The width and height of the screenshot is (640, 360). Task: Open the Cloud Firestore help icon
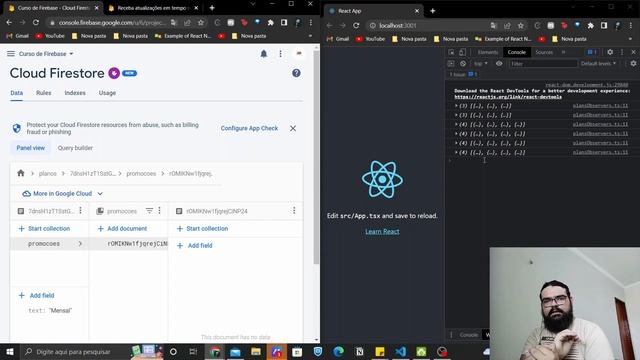(x=296, y=73)
